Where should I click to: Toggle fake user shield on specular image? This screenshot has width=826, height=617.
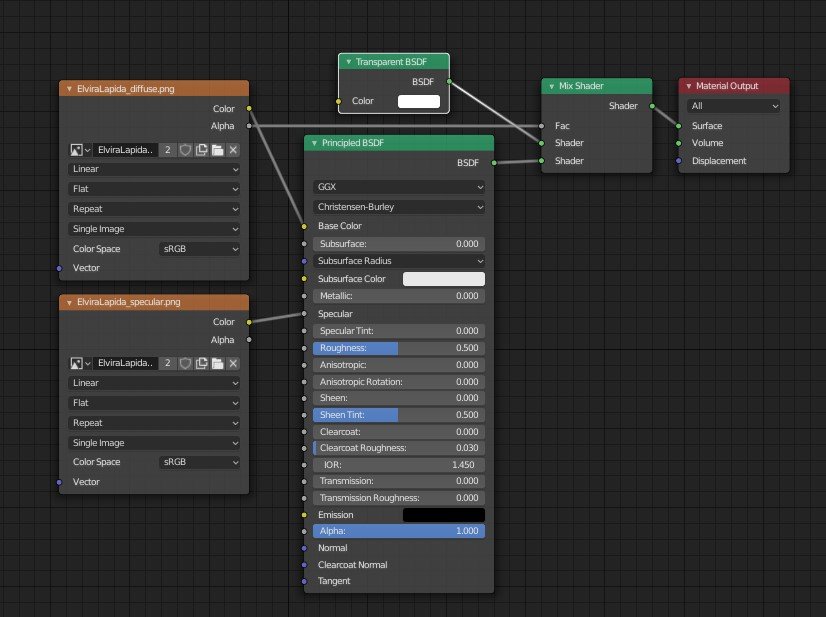pyautogui.click(x=185, y=364)
